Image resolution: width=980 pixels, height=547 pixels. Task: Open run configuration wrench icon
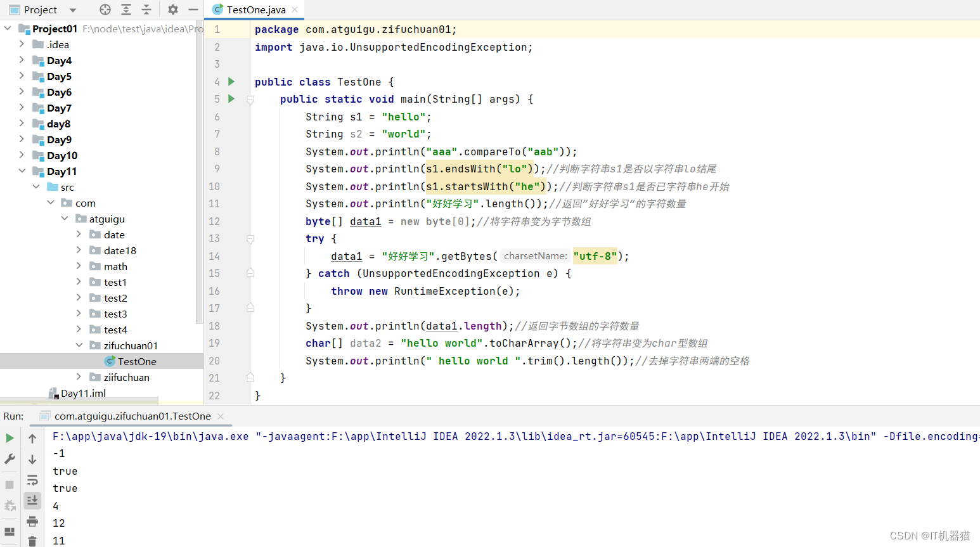tap(10, 458)
